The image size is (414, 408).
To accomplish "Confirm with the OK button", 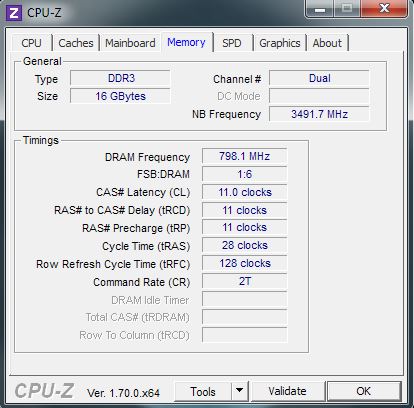I will click(364, 391).
